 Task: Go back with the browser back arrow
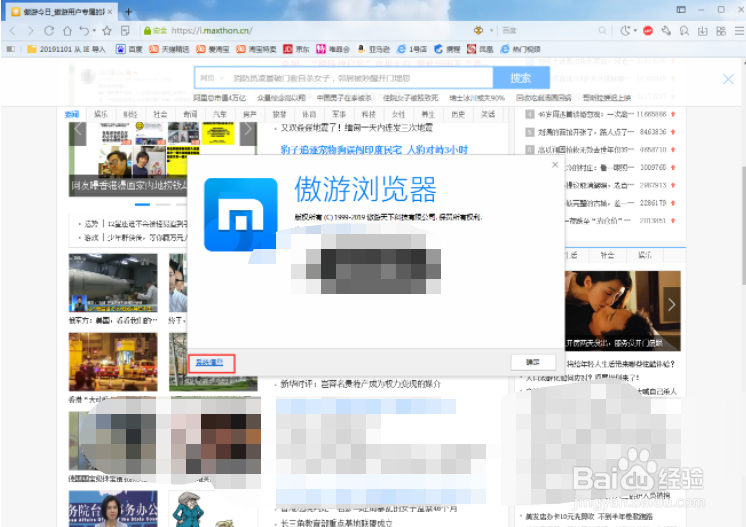[12, 31]
